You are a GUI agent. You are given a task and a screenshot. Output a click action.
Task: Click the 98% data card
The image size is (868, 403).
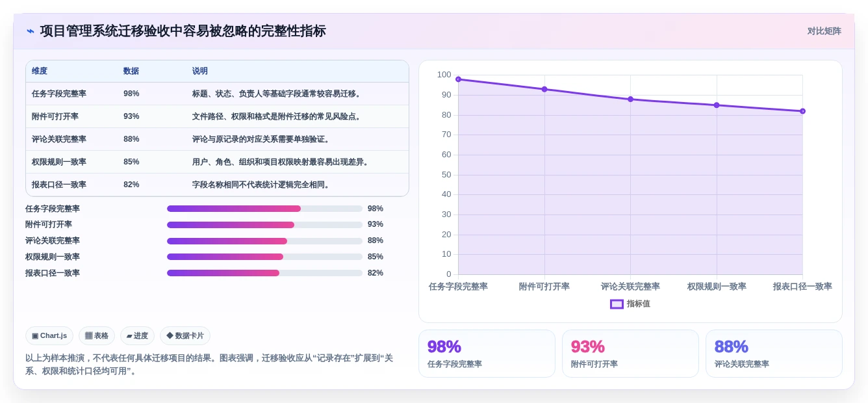tap(487, 354)
